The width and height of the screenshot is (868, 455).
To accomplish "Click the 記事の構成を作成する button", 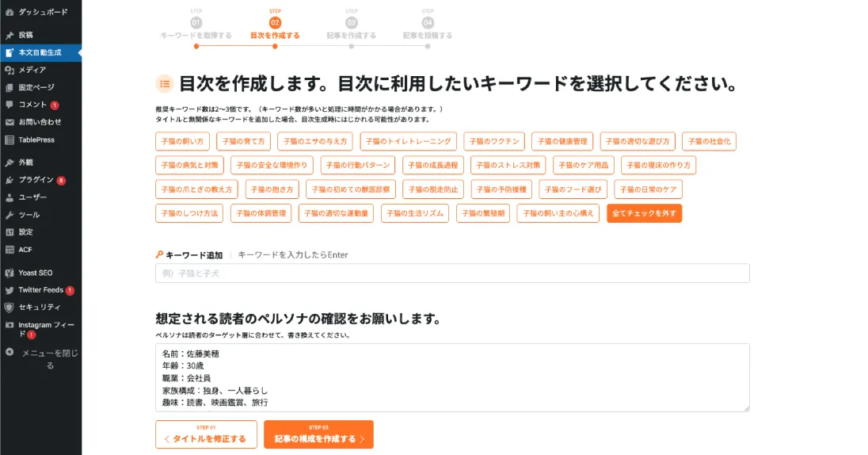I will [318, 434].
